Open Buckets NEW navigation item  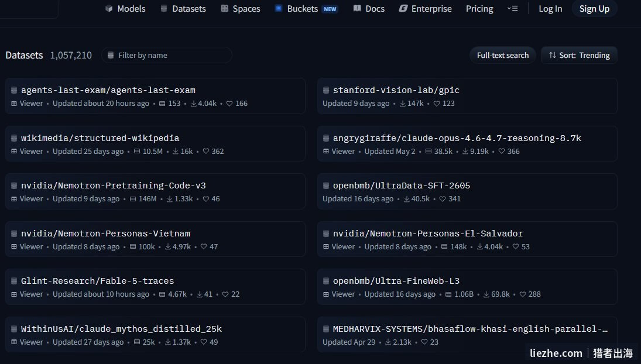click(306, 9)
